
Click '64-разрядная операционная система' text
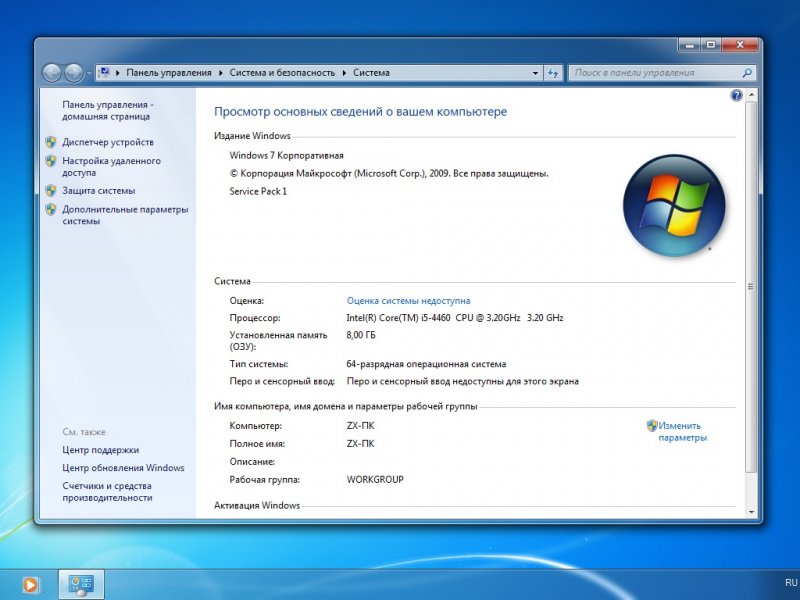426,364
